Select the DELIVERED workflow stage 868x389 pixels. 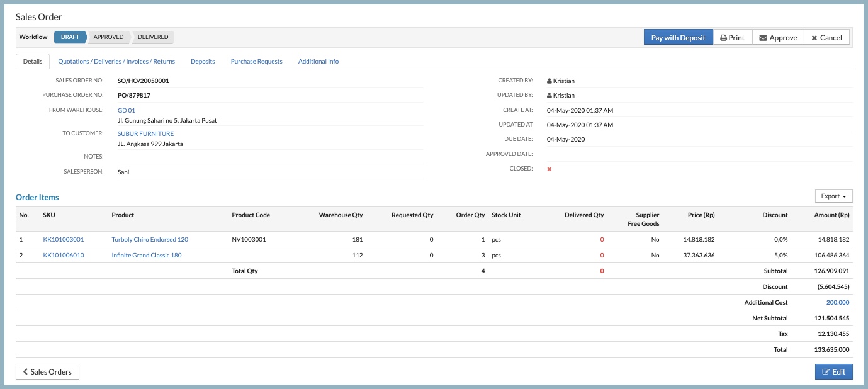coord(153,37)
